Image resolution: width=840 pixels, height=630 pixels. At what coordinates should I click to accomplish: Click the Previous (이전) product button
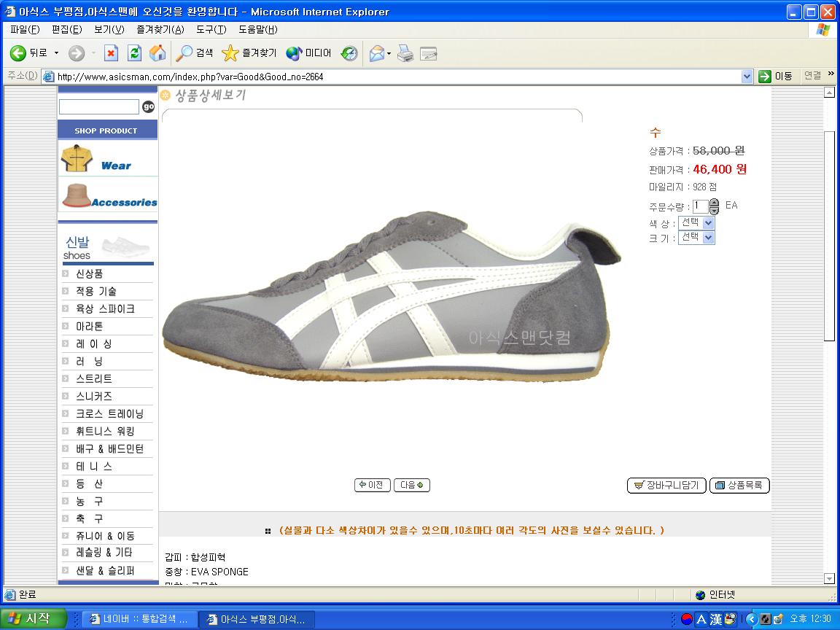tap(373, 485)
